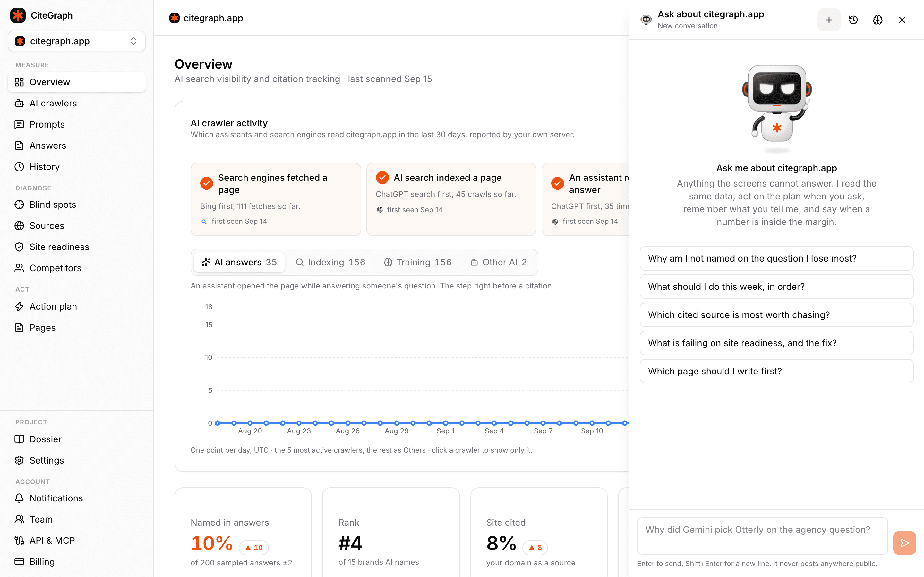Screen dimensions: 924x577
Task: Ask 'What should I do this week, in order?'
Action: [776, 287]
